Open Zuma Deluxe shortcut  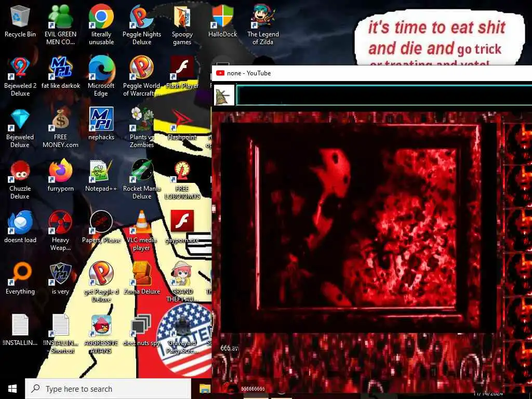pyautogui.click(x=142, y=279)
